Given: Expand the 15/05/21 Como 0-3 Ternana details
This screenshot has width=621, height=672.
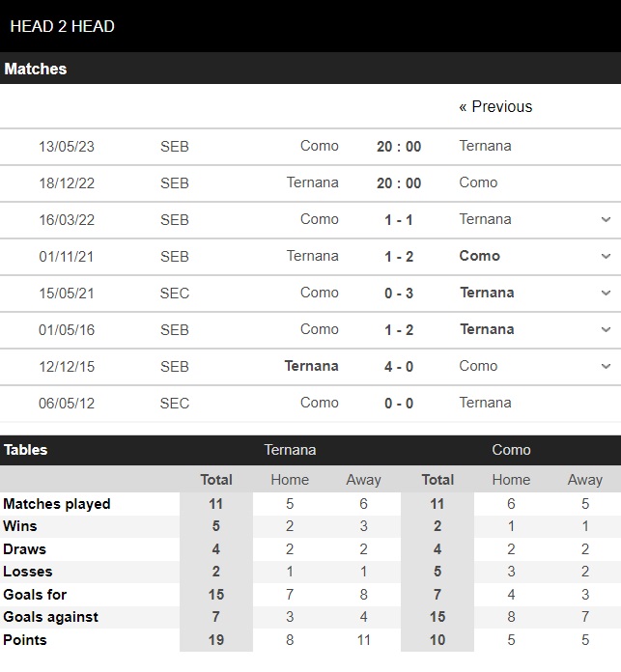Looking at the screenshot, I should click(x=606, y=294).
